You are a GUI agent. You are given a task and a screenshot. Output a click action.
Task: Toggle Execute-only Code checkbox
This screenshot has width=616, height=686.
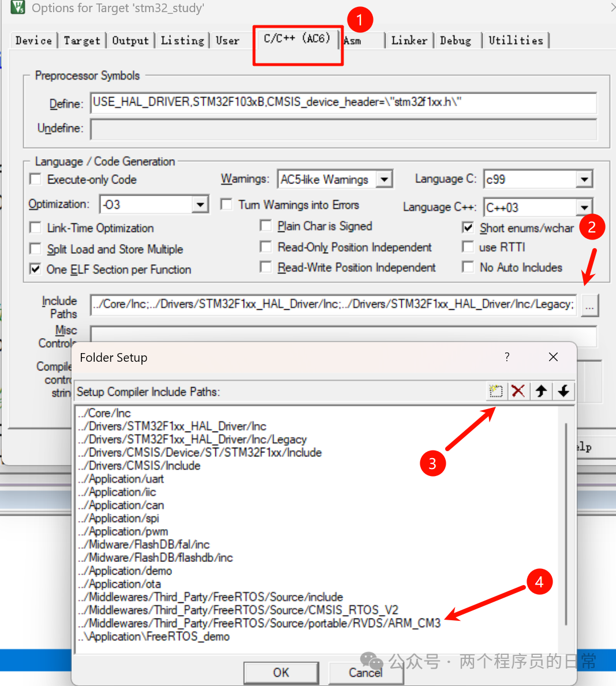click(35, 179)
